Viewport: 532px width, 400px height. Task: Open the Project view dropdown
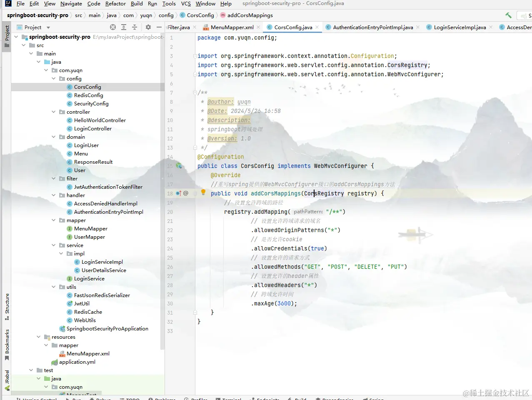[48, 27]
